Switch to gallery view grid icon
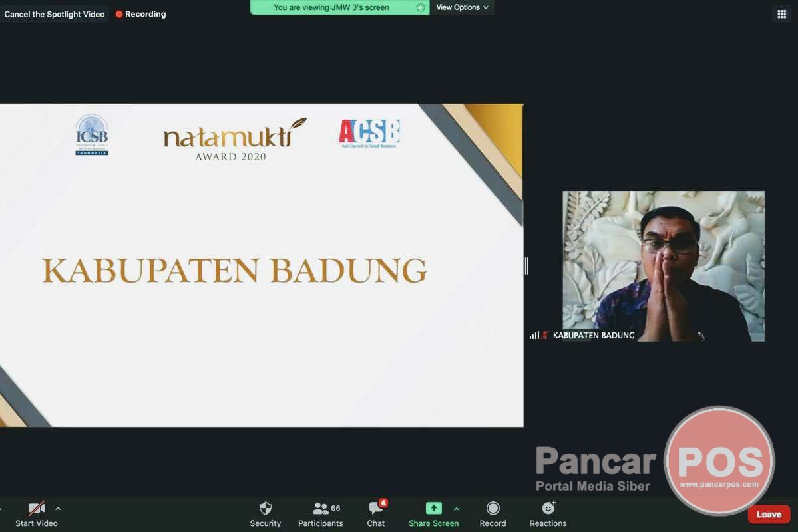Screen dimensions: 798x532 (x=781, y=14)
